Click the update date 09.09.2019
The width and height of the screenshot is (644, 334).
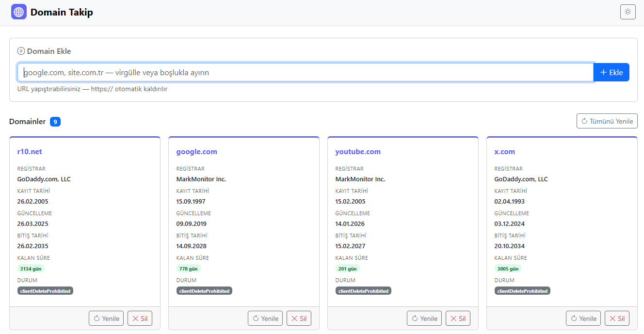tap(192, 223)
